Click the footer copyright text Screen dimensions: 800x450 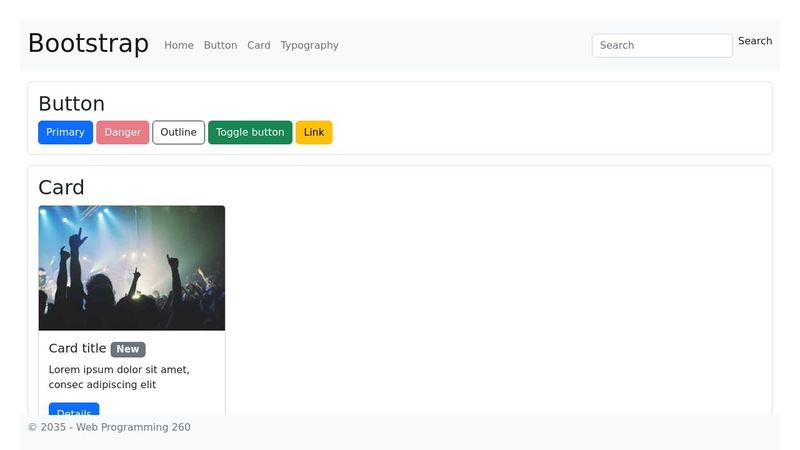tap(109, 427)
